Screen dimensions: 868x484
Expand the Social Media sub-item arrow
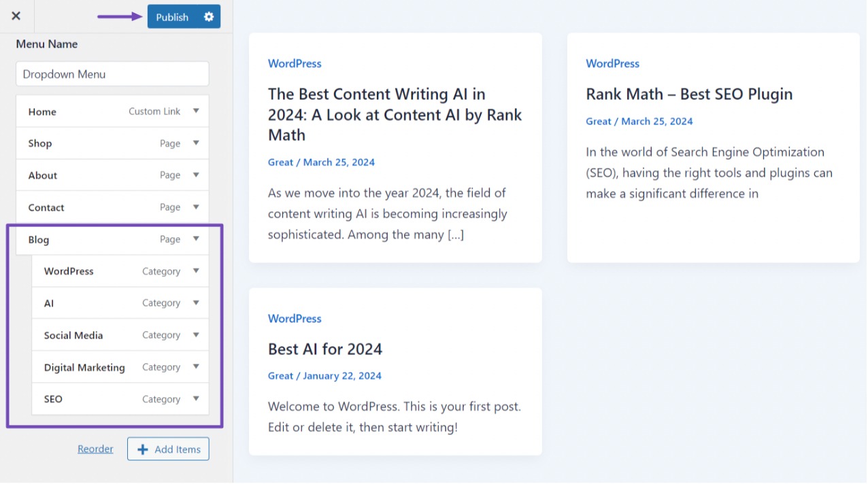click(x=196, y=334)
